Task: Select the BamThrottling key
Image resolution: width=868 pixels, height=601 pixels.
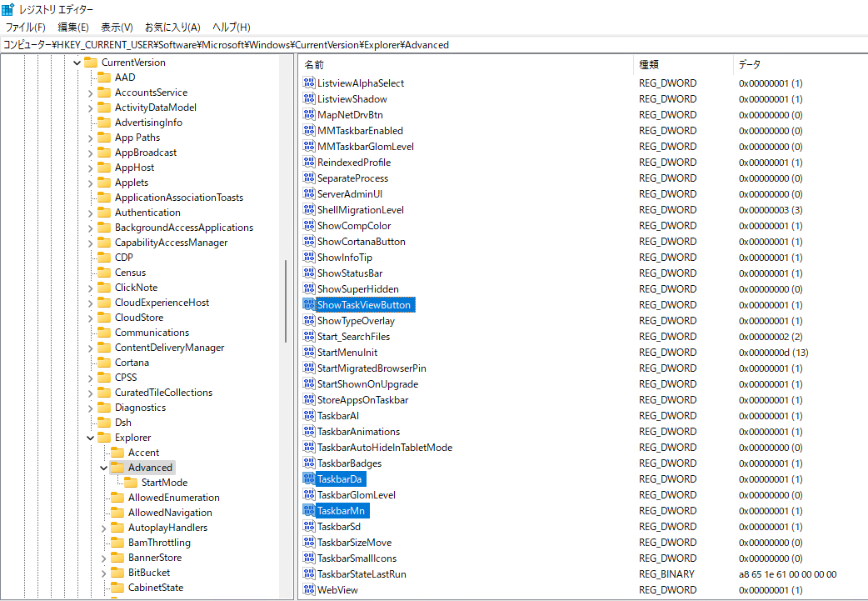Action: (x=159, y=543)
